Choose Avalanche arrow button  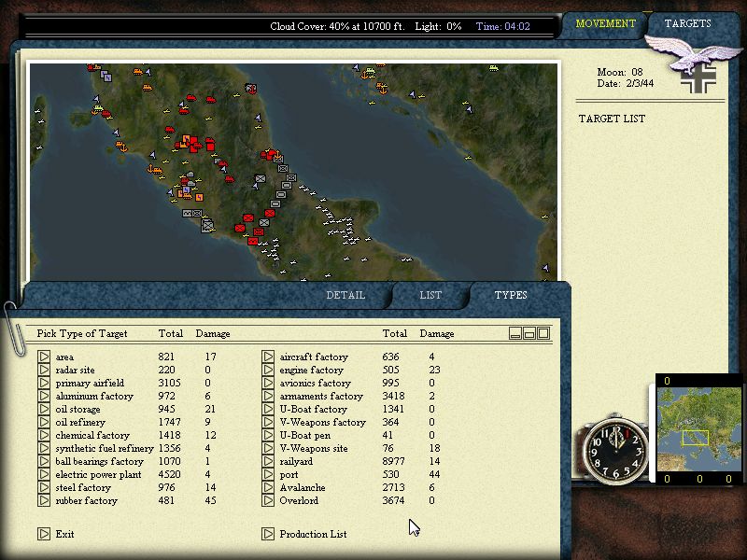(x=268, y=487)
